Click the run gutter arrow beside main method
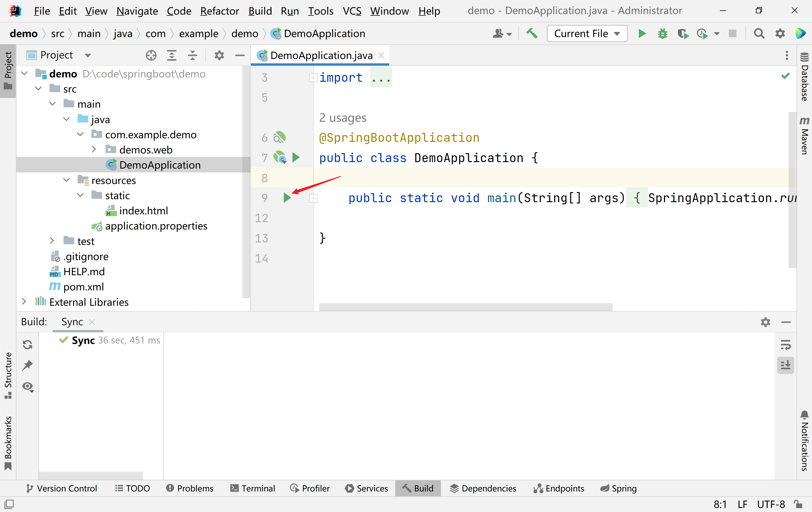 287,198
